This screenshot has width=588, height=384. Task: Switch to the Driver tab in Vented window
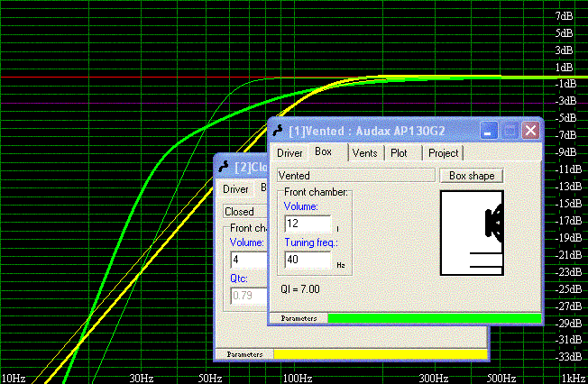289,153
